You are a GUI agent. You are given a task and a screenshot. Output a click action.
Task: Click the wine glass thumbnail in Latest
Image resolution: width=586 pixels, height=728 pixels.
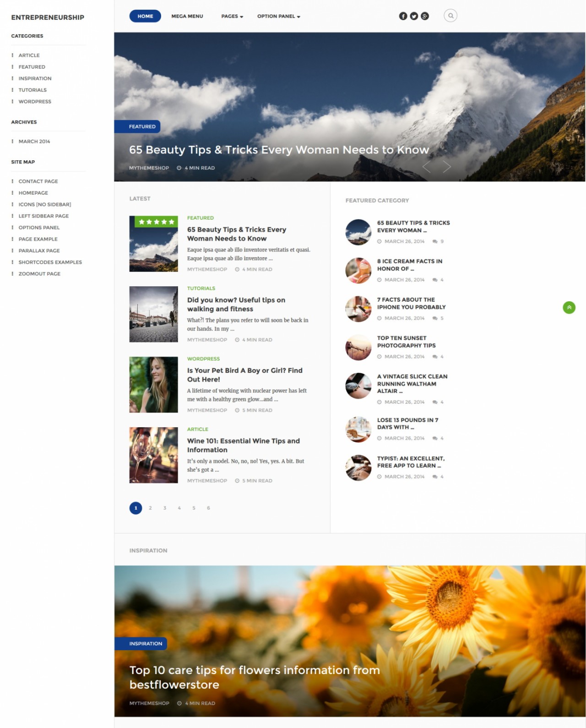coord(153,455)
